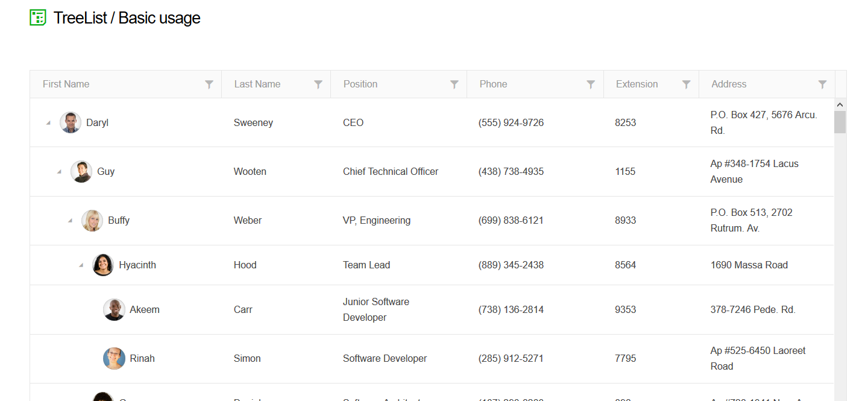Click Rinah's avatar photo
Image resolution: width=868 pixels, height=401 pixels.
(x=114, y=358)
